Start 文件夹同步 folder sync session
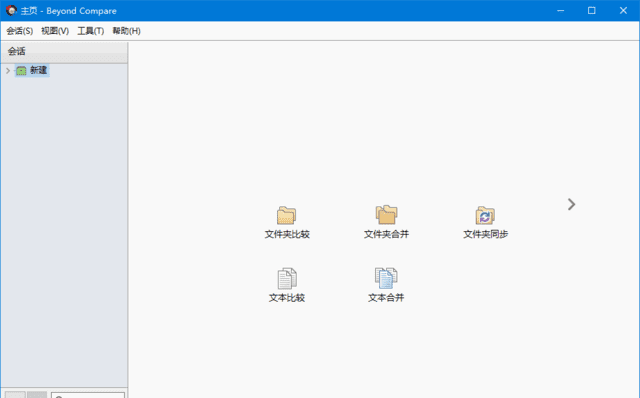Image resolution: width=640 pixels, height=398 pixels. tap(485, 215)
